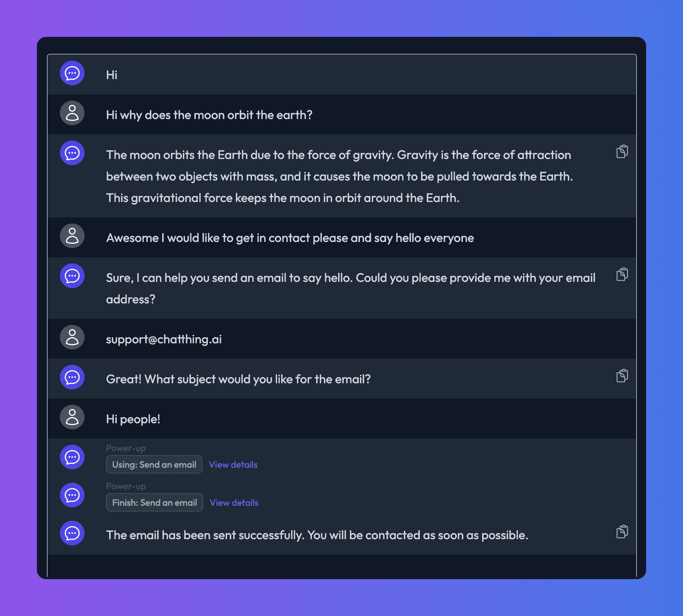Click bot avatar beside email sent confirmation
This screenshot has height=616, width=683.
tap(72, 533)
